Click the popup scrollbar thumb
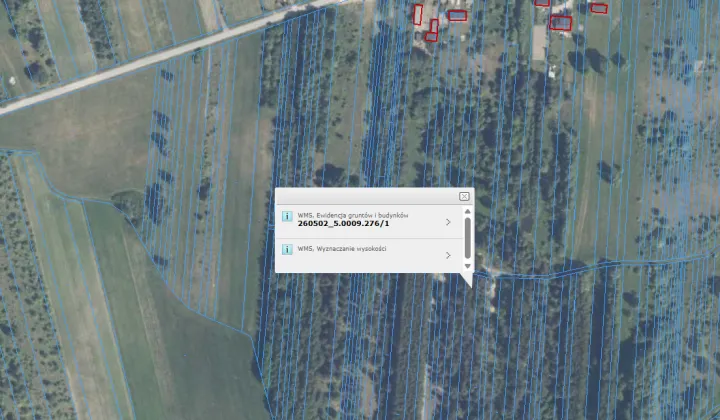The height and width of the screenshot is (420, 720). coord(467,238)
